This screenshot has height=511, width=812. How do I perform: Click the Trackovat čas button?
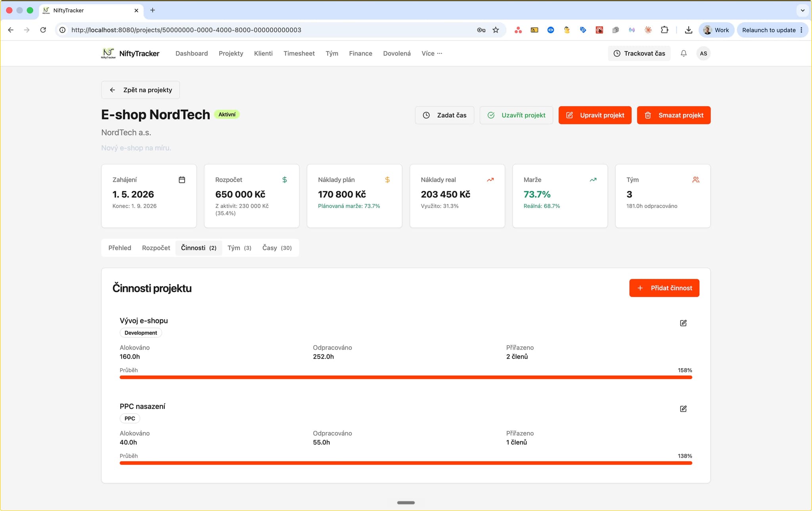[639, 53]
